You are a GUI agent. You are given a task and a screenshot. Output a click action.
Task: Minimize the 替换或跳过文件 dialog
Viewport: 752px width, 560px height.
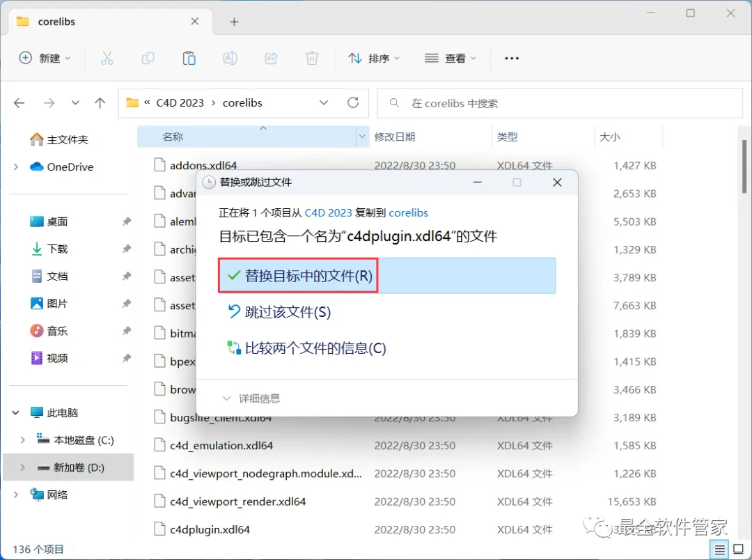[x=477, y=182]
